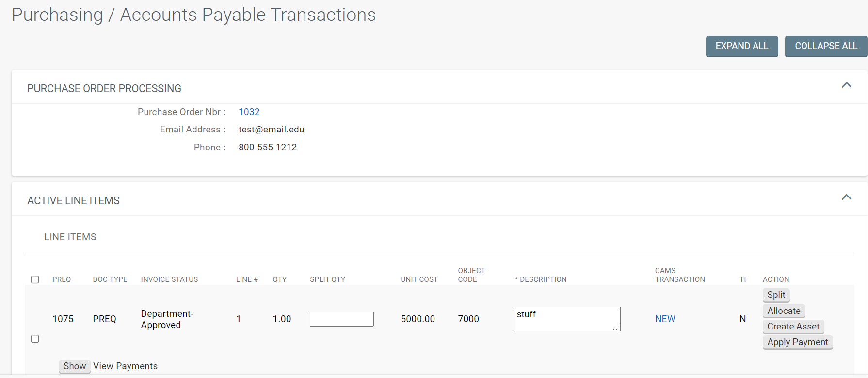Click the description textarea resize handle corner
868x378 pixels.
[x=617, y=328]
